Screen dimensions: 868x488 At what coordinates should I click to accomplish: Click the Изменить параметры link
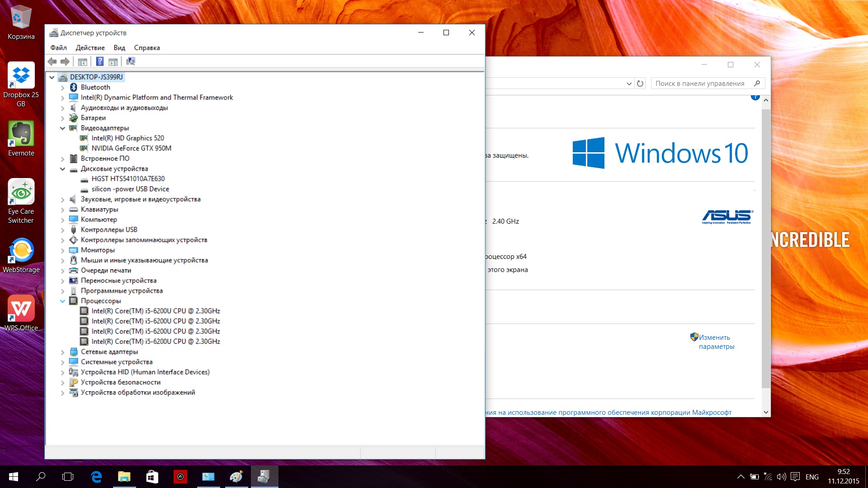(717, 342)
